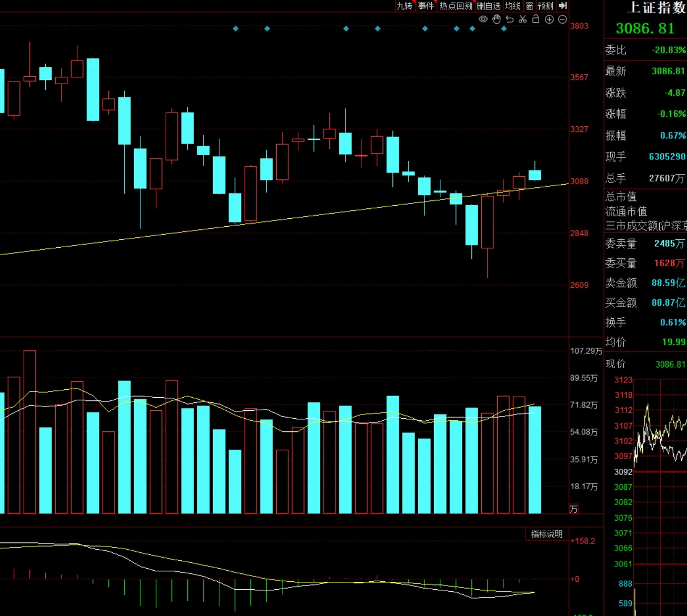Image resolution: width=687 pixels, height=616 pixels.
Task: Click the 107.29万 volume axis label
Action: coord(586,351)
